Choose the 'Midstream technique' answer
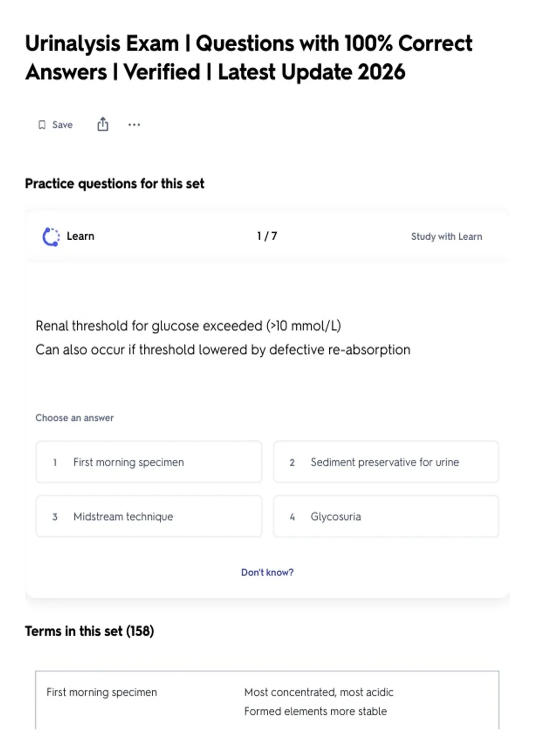Screen dimensions: 534x756 pos(149,516)
